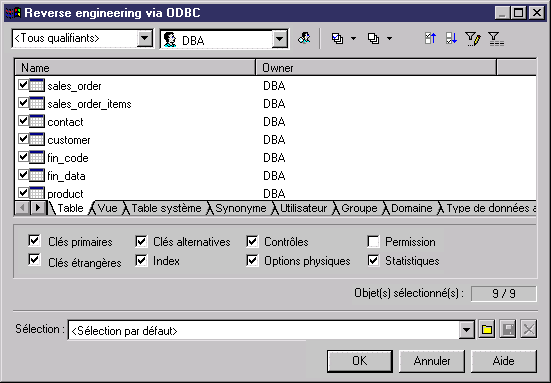
Task: Toggle the Clés alternatives checkbox
Action: tap(141, 241)
